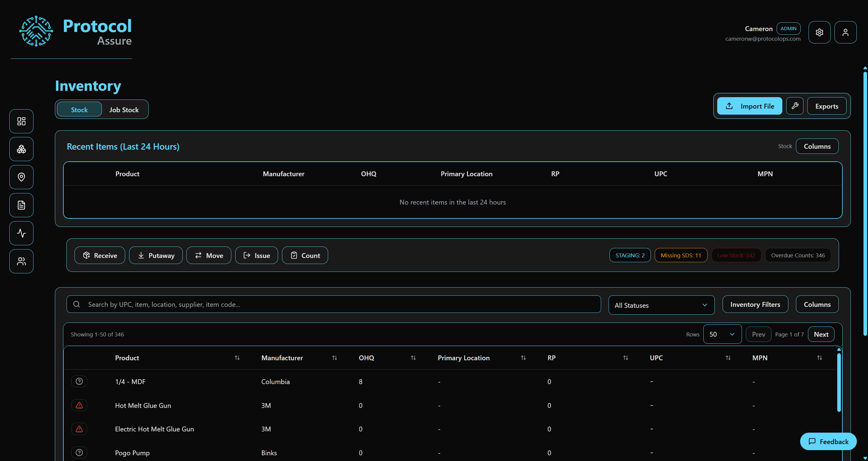Viewport: 868px width, 461px height.
Task: Open Inventory Filters
Action: click(x=755, y=304)
